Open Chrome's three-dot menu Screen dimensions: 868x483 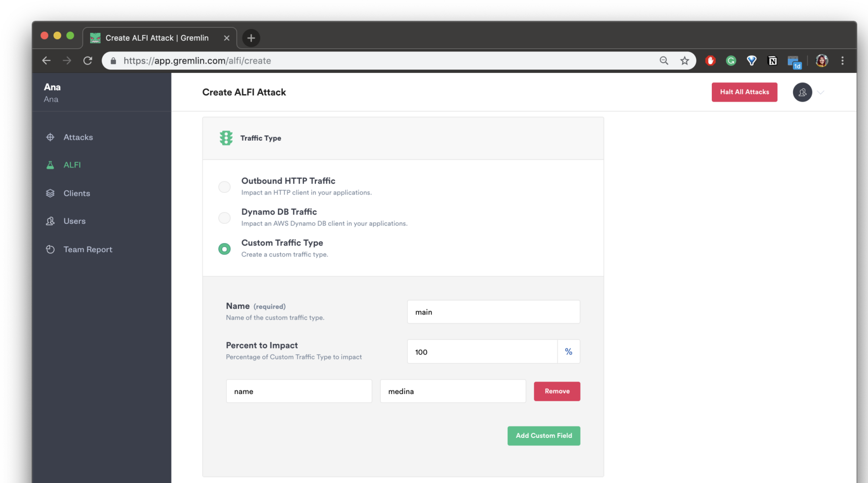pos(843,61)
